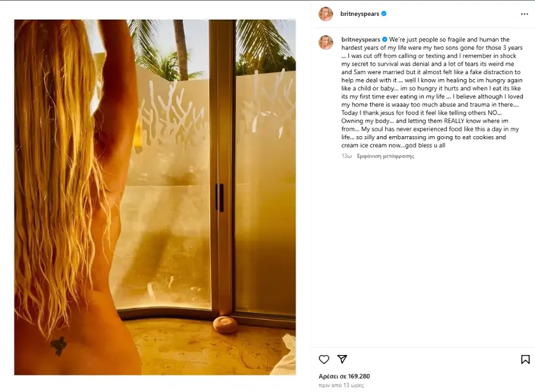The height and width of the screenshot is (392, 535).
Task: Open the three-dot more options menu
Action: tap(524, 14)
